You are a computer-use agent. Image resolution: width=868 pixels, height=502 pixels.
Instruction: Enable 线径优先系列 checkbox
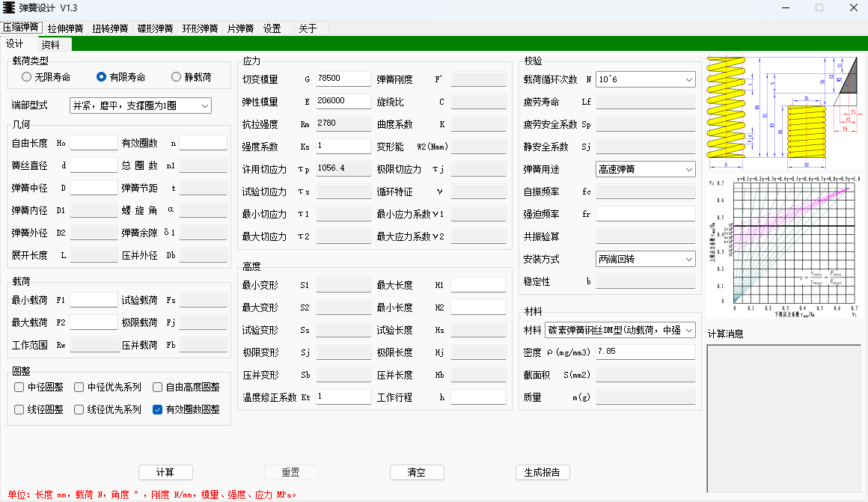tap(108, 409)
